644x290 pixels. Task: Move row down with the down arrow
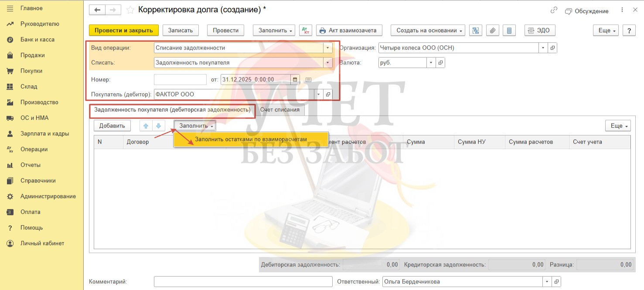158,126
